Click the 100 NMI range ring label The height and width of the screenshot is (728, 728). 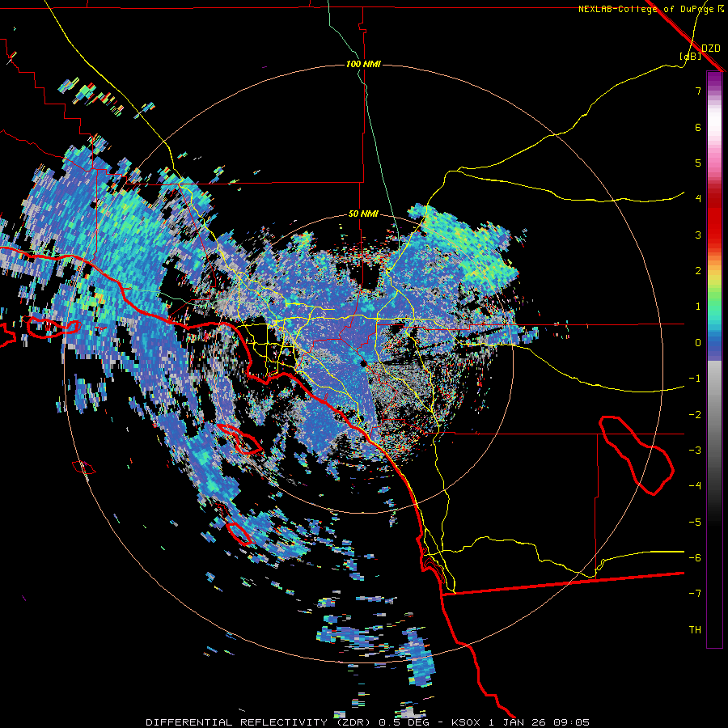pyautogui.click(x=363, y=64)
